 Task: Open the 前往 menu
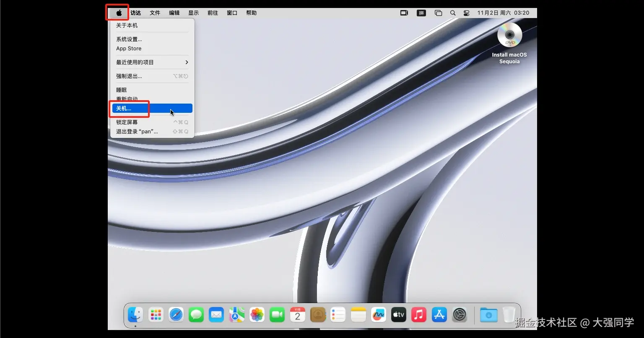213,13
